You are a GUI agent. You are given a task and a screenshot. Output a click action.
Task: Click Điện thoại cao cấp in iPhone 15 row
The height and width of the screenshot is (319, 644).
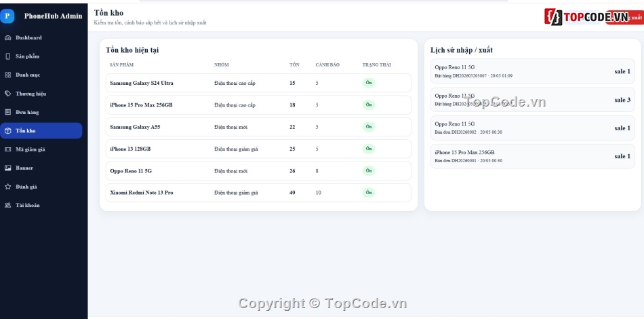[x=235, y=105]
